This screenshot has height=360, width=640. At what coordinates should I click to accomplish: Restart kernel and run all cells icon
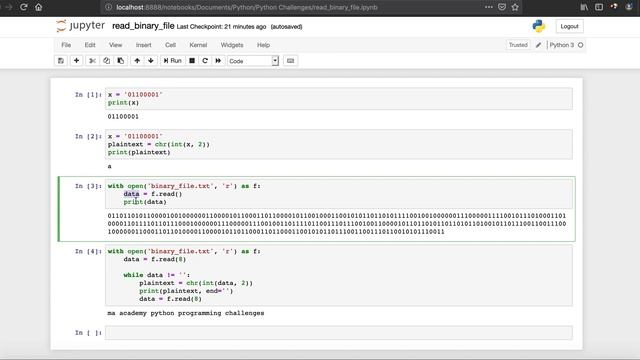(218, 61)
